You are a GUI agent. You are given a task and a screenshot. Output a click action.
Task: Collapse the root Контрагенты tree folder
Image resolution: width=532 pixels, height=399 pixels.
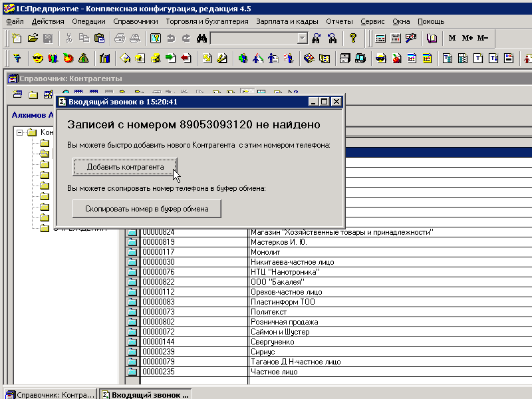point(20,132)
